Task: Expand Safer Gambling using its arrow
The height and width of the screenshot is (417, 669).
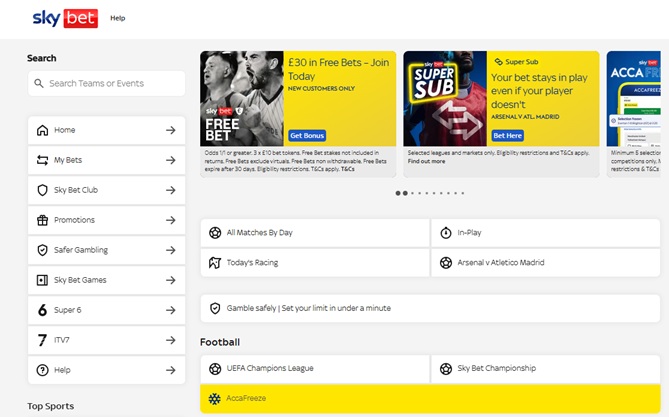Action: (x=170, y=250)
